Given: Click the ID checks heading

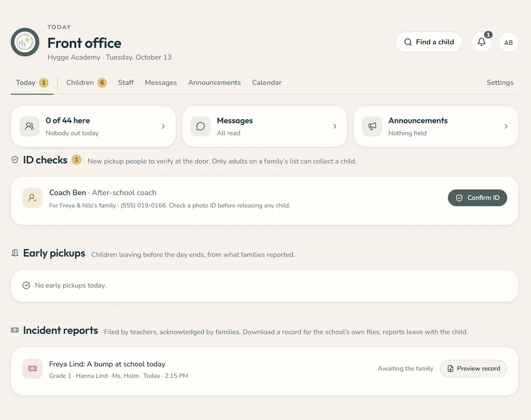Looking at the screenshot, I should coord(45,160).
